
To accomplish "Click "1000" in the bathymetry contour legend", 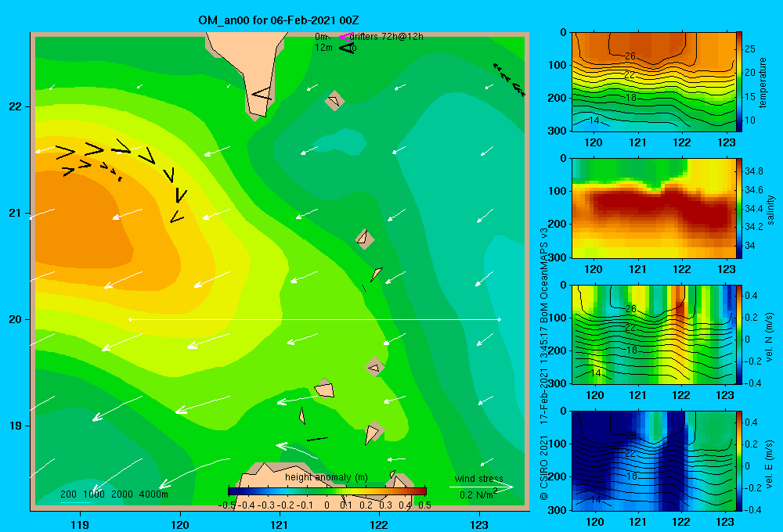I will point(94,494).
